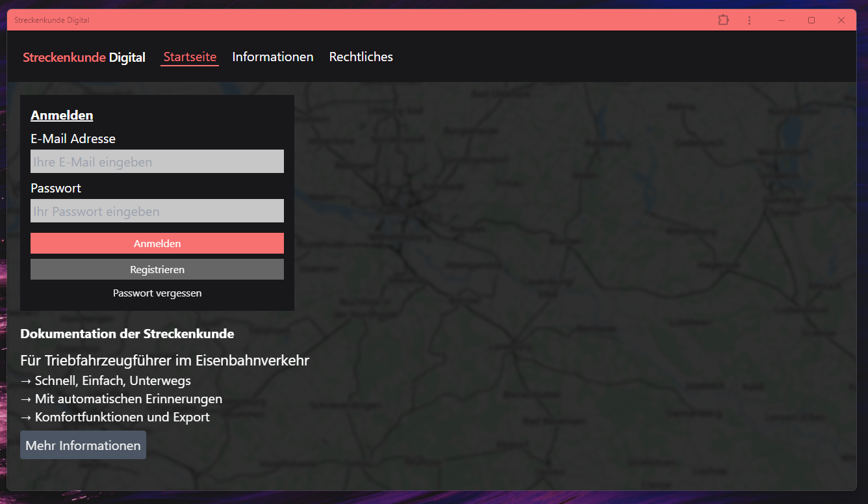Go to the Startseite tab
Viewport: 868px width, 504px height.
click(x=190, y=57)
